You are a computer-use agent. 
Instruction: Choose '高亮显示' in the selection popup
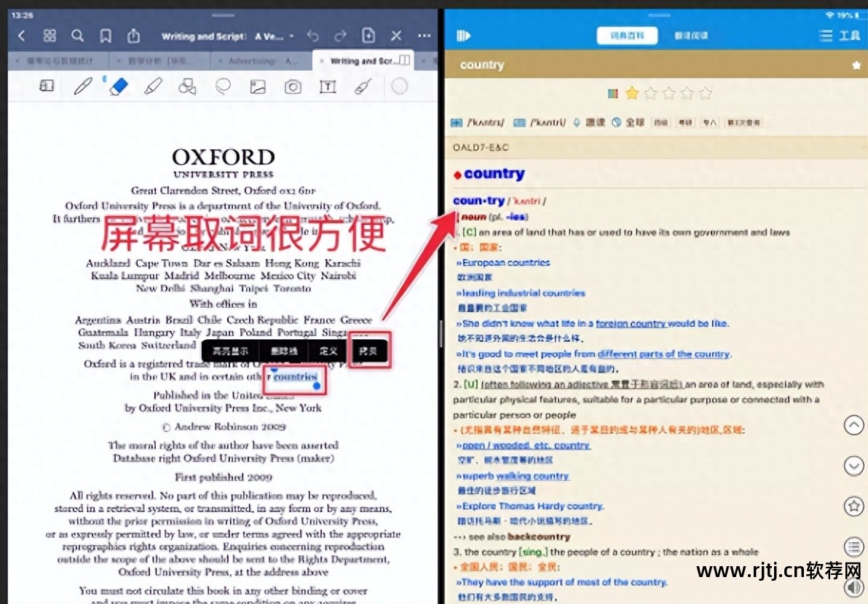click(x=230, y=351)
